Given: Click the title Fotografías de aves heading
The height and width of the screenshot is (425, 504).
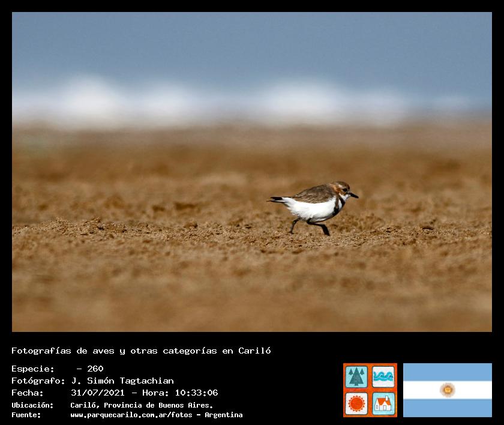Looking at the screenshot, I should click(x=141, y=351).
